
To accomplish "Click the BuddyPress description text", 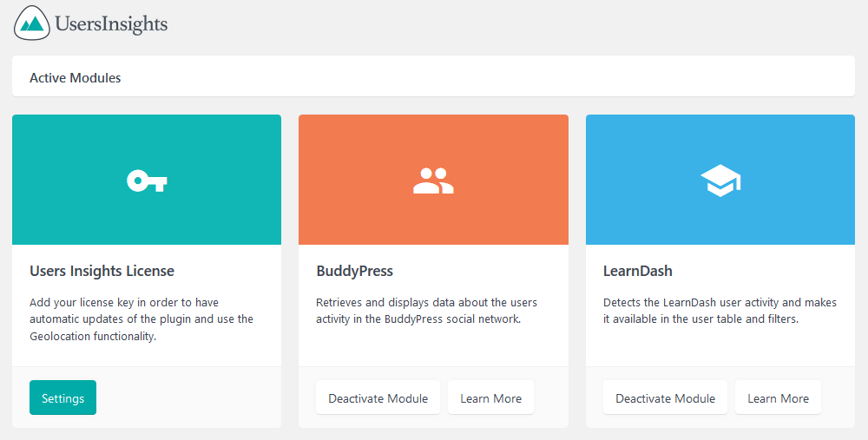I will [x=427, y=311].
